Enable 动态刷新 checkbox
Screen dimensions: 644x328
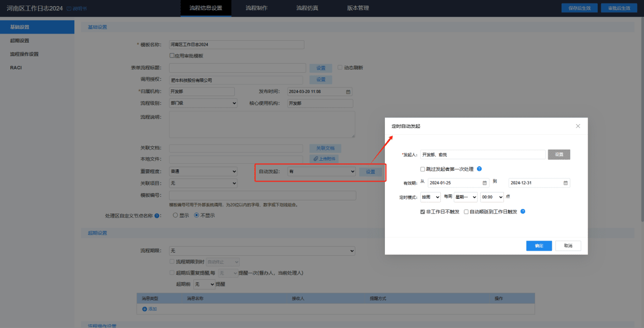pyautogui.click(x=340, y=67)
